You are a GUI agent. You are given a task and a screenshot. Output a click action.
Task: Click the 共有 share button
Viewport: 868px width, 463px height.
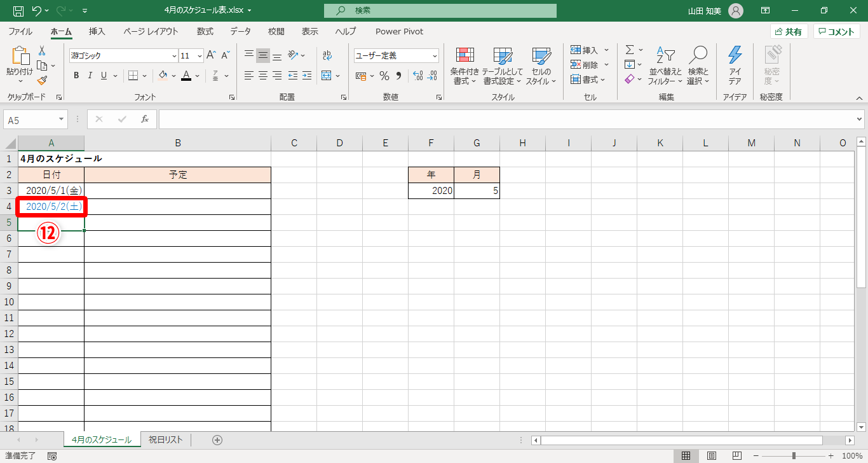point(789,32)
